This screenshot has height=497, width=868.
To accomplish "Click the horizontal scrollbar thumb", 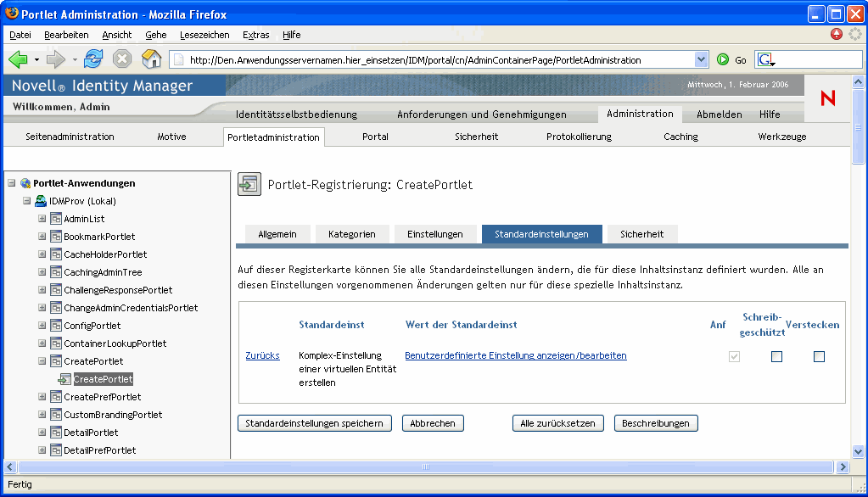I will pos(425,467).
